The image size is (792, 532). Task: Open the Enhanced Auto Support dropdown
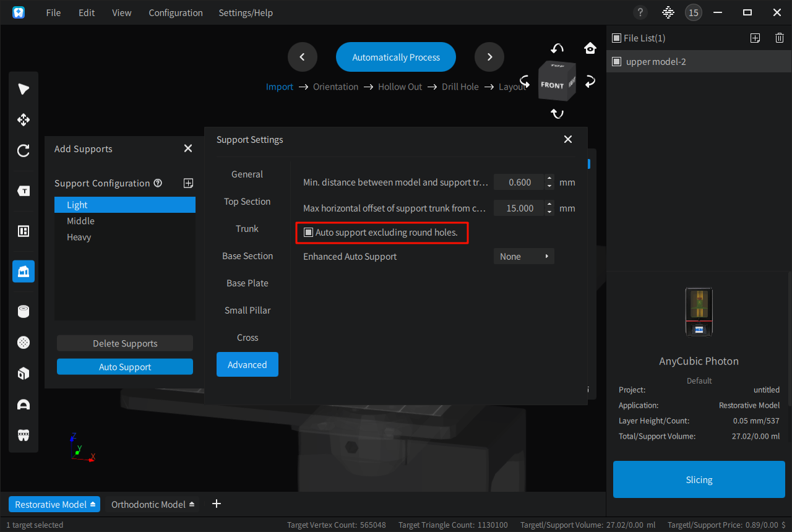(x=523, y=257)
